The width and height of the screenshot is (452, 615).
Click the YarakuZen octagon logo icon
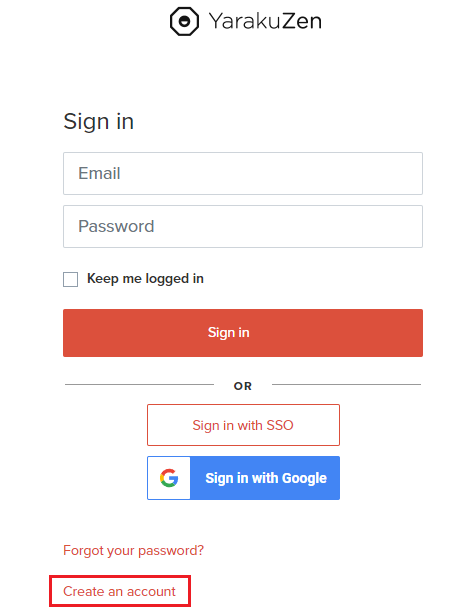coord(184,21)
